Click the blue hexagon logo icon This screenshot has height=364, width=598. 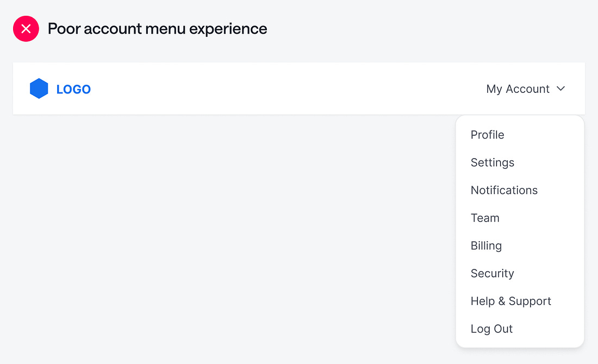pos(39,89)
